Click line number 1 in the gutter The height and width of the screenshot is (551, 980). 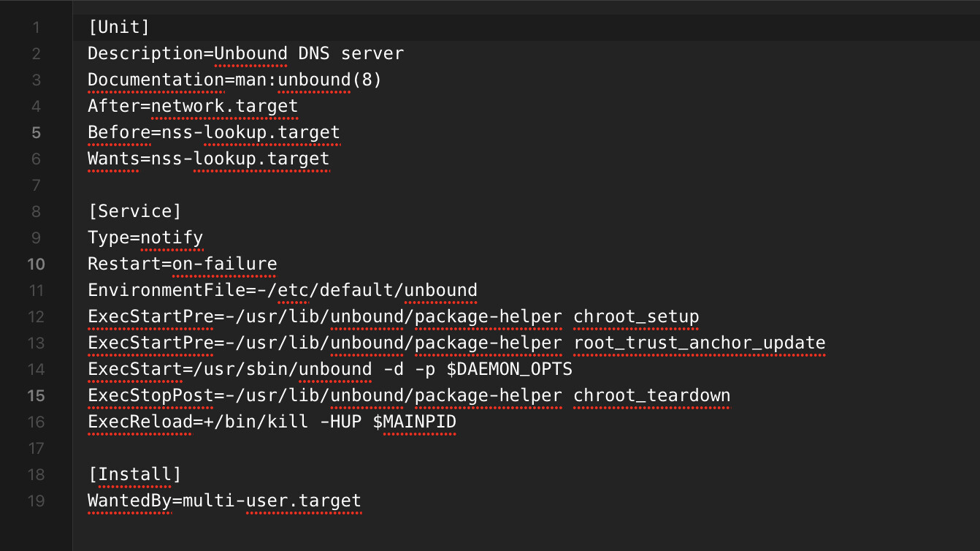[x=37, y=28]
